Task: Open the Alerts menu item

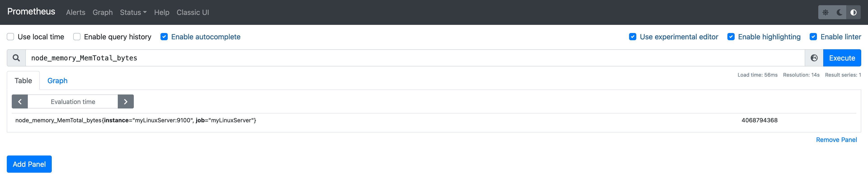Action: pos(75,12)
